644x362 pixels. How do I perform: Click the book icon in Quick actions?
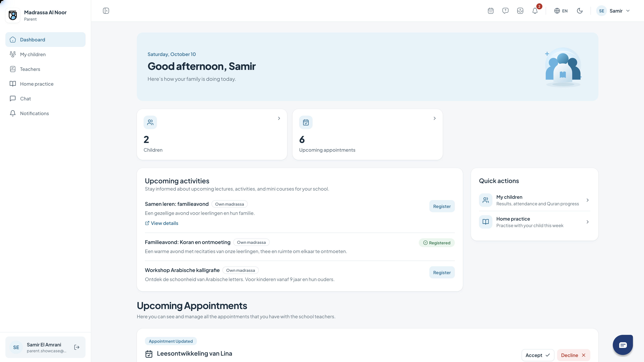tap(486, 222)
